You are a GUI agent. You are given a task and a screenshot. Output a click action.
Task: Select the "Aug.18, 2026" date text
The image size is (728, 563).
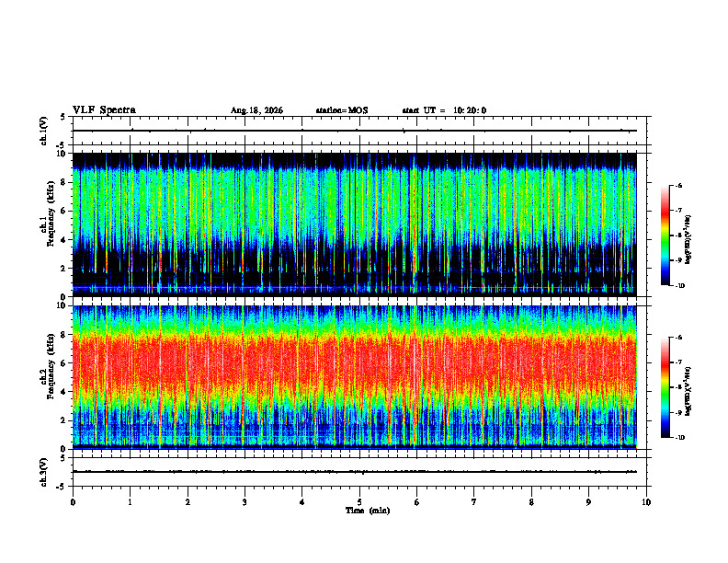[x=256, y=110]
